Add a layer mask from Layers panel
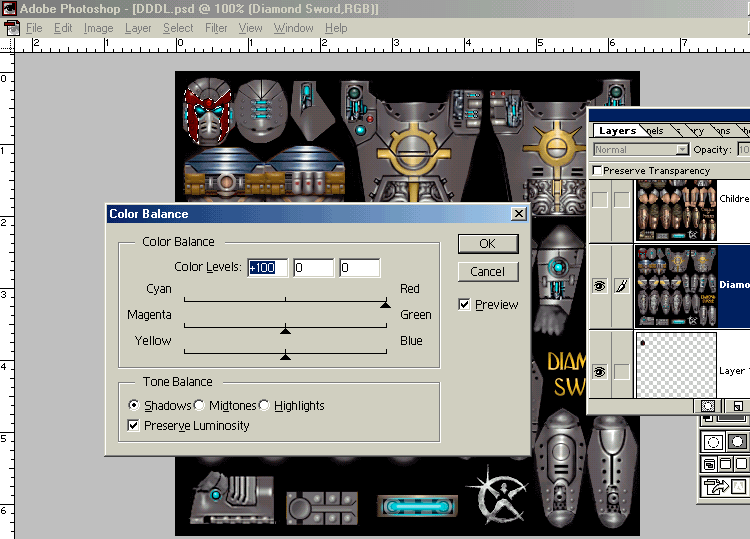Viewport: 750px width, 539px height. coord(709,407)
